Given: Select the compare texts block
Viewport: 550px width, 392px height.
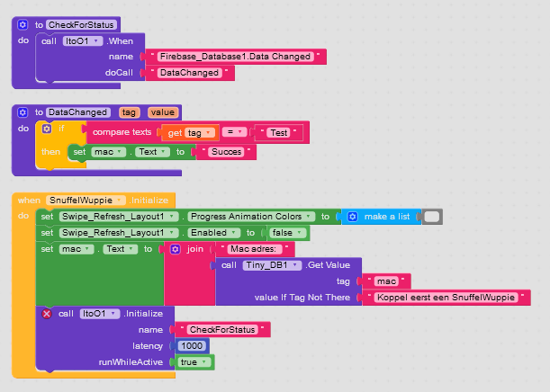Looking at the screenshot, I should tap(122, 132).
